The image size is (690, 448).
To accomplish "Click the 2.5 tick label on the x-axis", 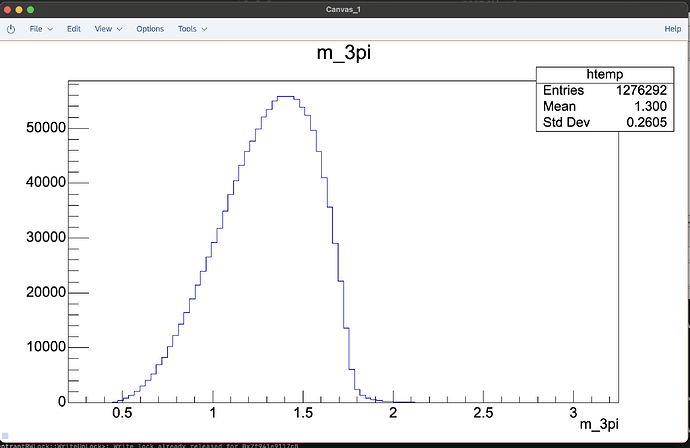I will (x=483, y=413).
